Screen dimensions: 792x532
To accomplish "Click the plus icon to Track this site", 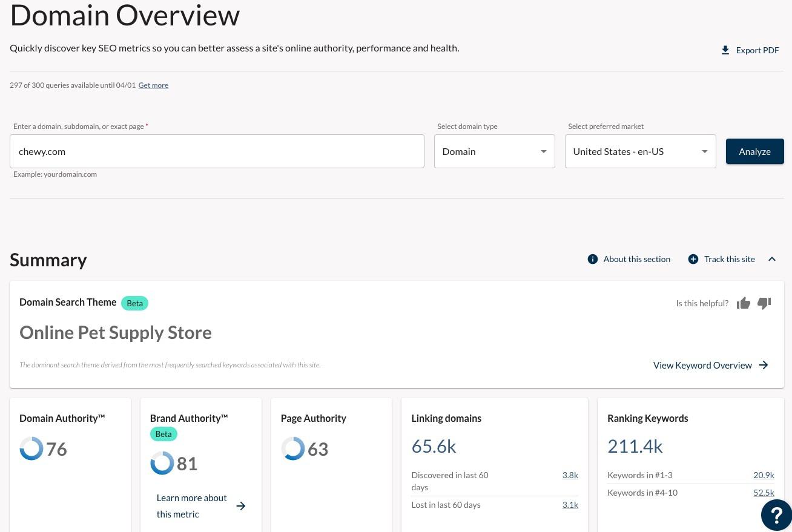I will point(693,259).
